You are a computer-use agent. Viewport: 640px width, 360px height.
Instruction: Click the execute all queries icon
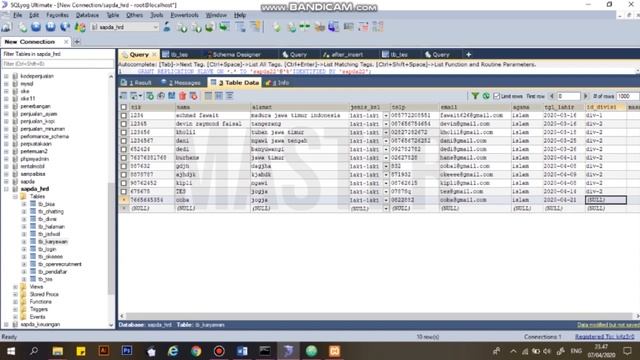click(x=51, y=27)
